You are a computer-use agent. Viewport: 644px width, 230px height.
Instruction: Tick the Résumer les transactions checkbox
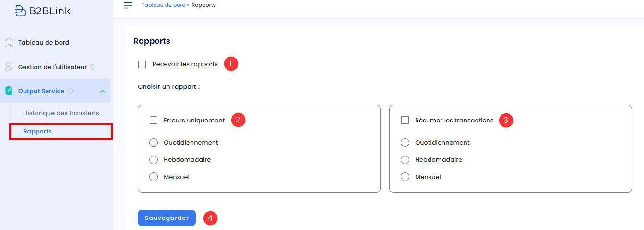[x=405, y=120]
